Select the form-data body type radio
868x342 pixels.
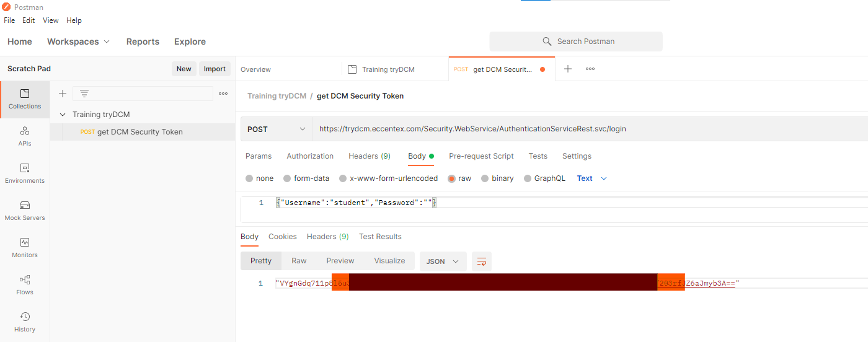(287, 178)
